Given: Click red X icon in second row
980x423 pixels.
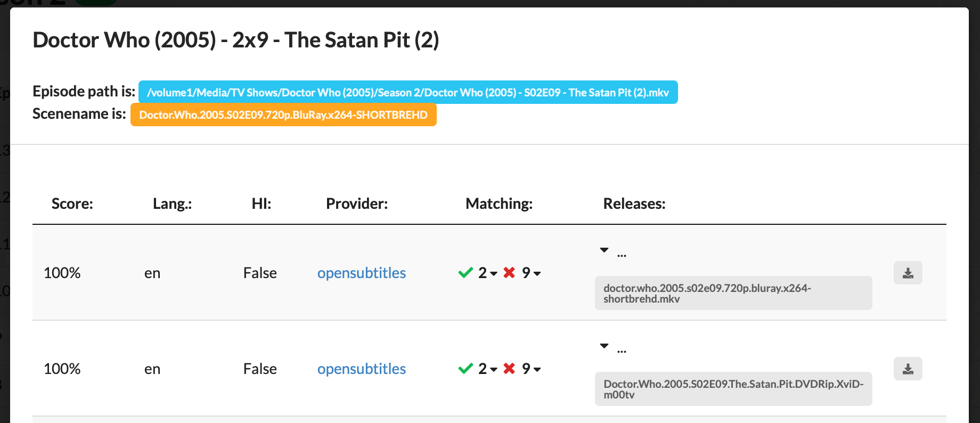Looking at the screenshot, I should click(509, 369).
